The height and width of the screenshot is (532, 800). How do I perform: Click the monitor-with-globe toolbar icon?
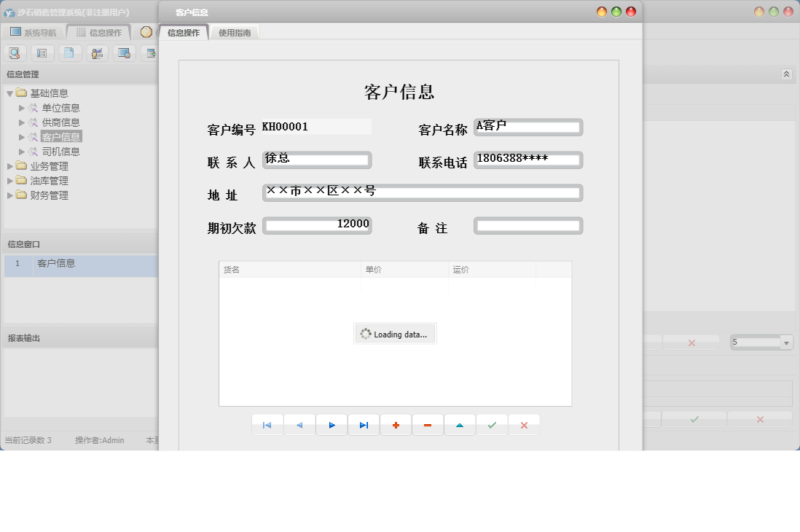click(124, 52)
